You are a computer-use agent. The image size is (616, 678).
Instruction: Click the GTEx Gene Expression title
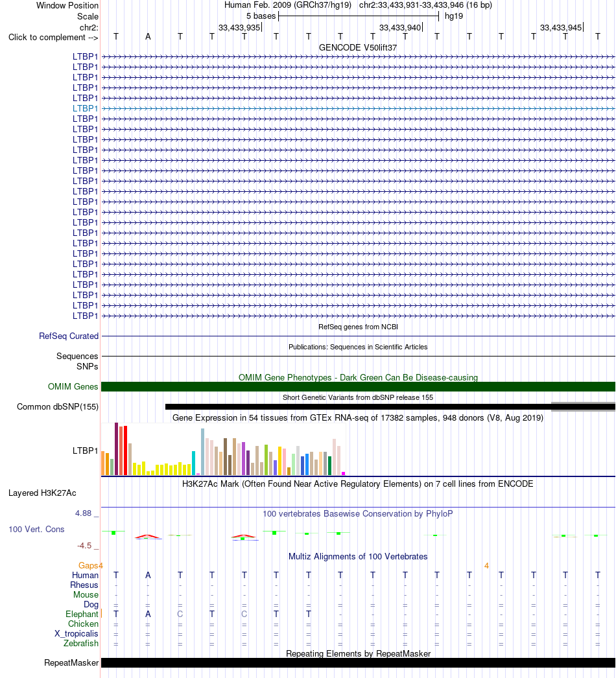pyautogui.click(x=358, y=417)
